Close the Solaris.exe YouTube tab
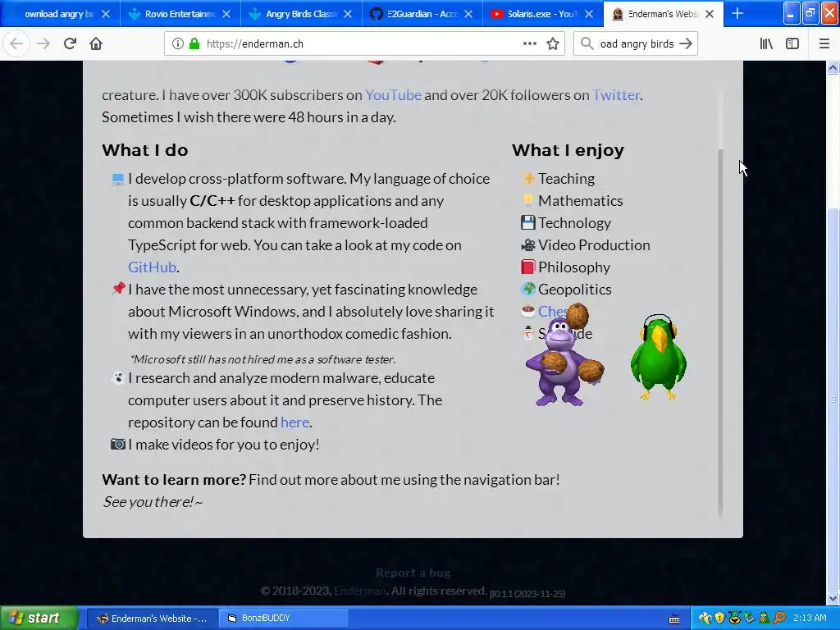Viewport: 840px width, 630px height. pyautogui.click(x=589, y=14)
